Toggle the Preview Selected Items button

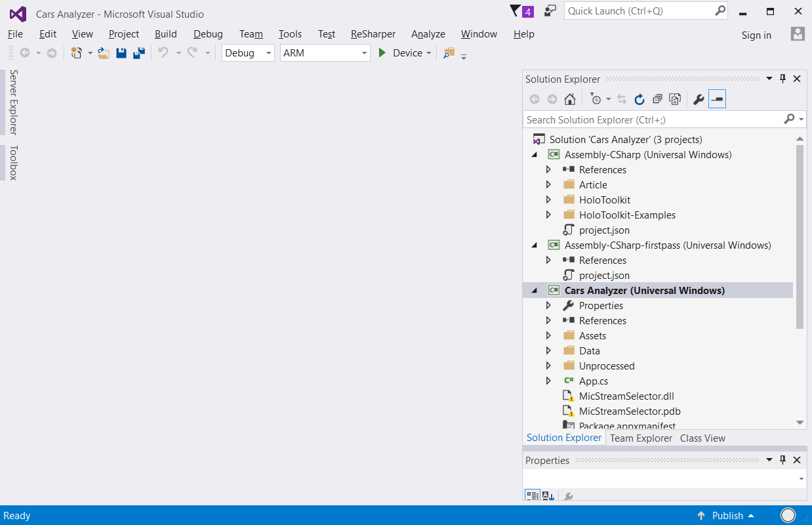click(717, 99)
